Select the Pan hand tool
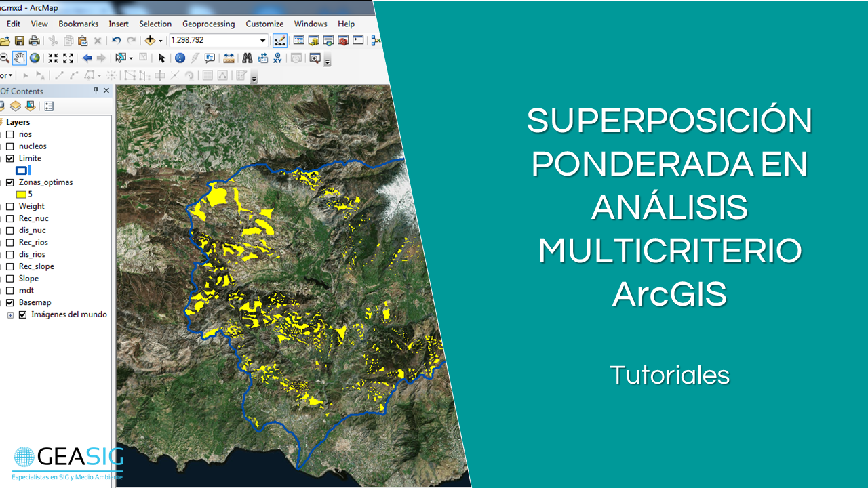The width and height of the screenshot is (868, 488). pyautogui.click(x=19, y=58)
